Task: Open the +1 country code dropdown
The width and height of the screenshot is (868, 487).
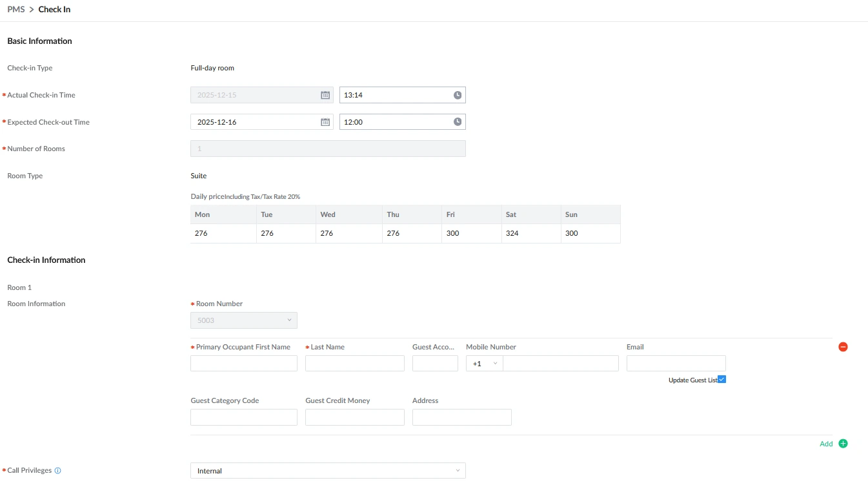Action: pyautogui.click(x=484, y=363)
